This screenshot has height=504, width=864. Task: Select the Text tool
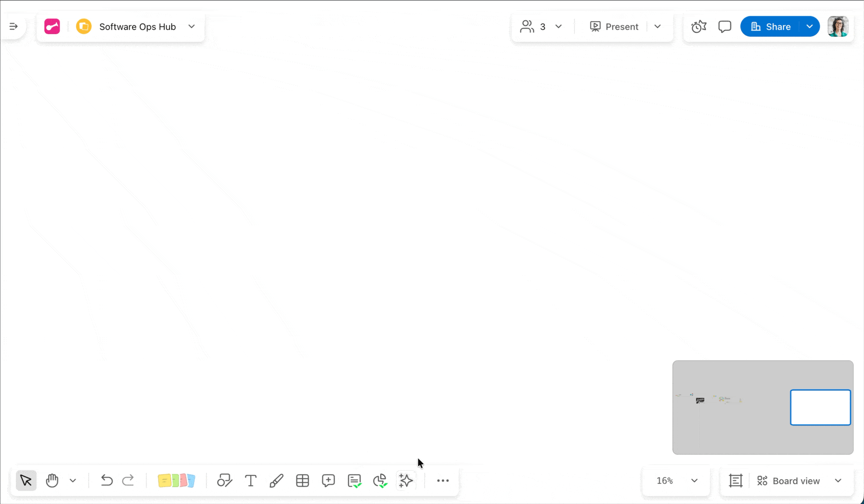coord(251,480)
